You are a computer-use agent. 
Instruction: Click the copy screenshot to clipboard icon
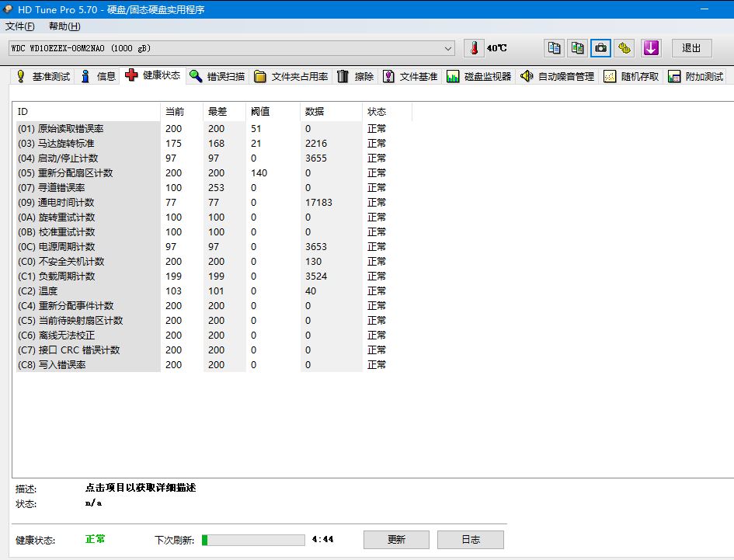577,47
